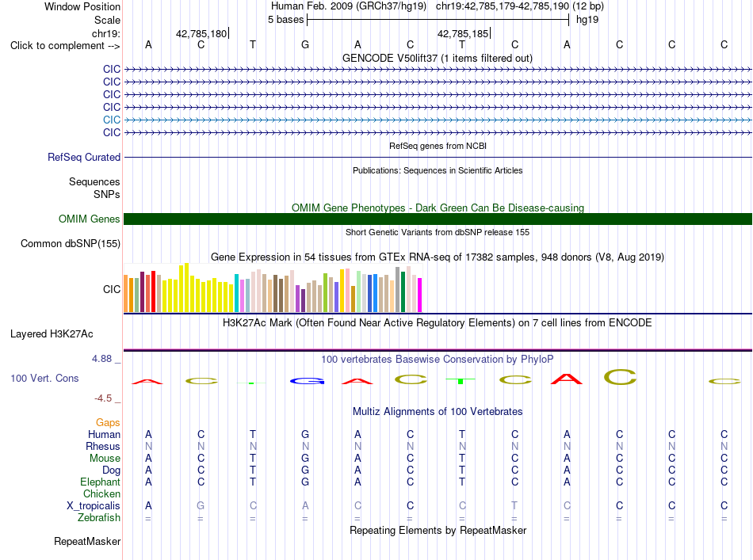Open the GENCODE V50lift37 track title
Screen dimensions: 753x560
coord(438,58)
